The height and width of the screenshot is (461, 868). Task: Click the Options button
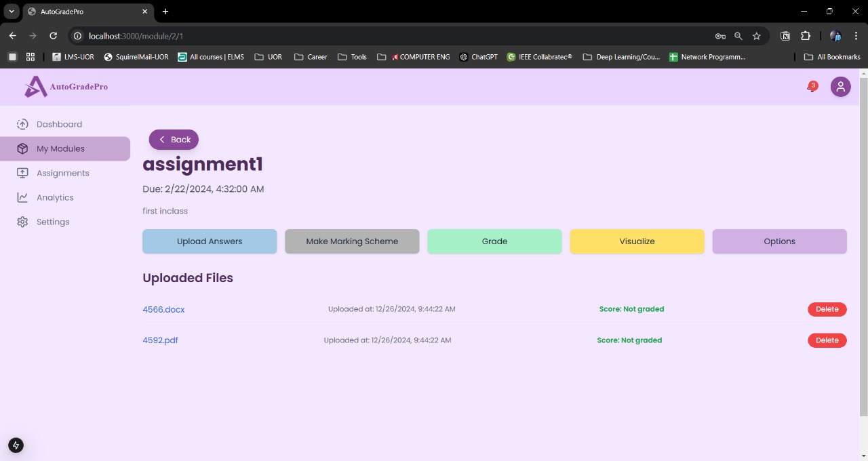tap(779, 241)
